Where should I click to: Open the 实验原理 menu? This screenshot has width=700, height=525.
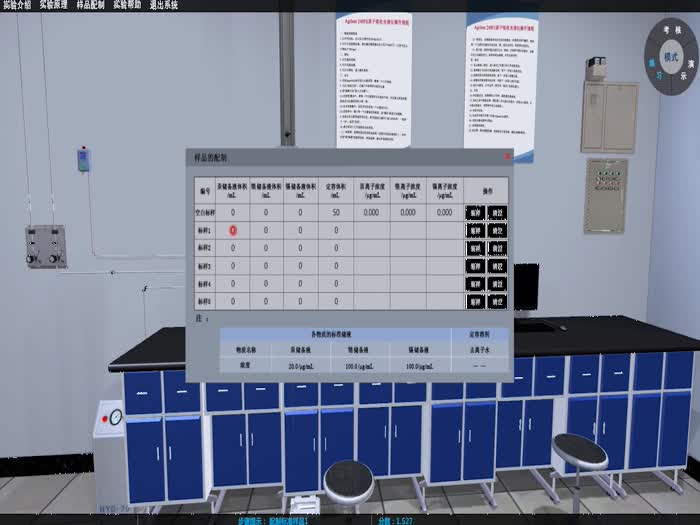pyautogui.click(x=55, y=5)
